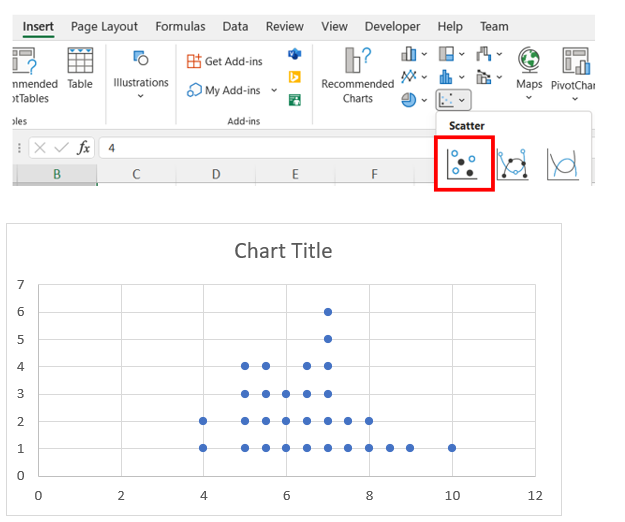Select column F header

point(374,174)
